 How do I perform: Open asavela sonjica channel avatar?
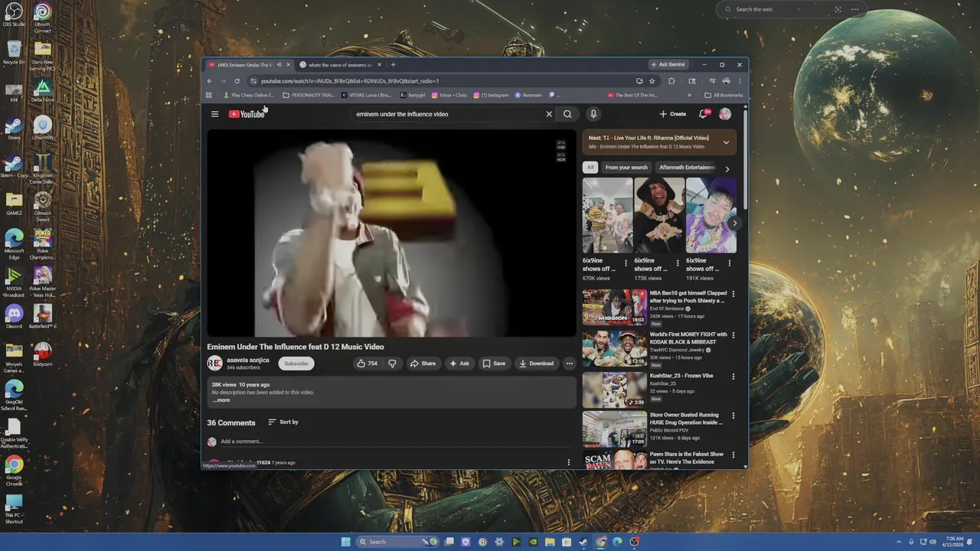(214, 364)
